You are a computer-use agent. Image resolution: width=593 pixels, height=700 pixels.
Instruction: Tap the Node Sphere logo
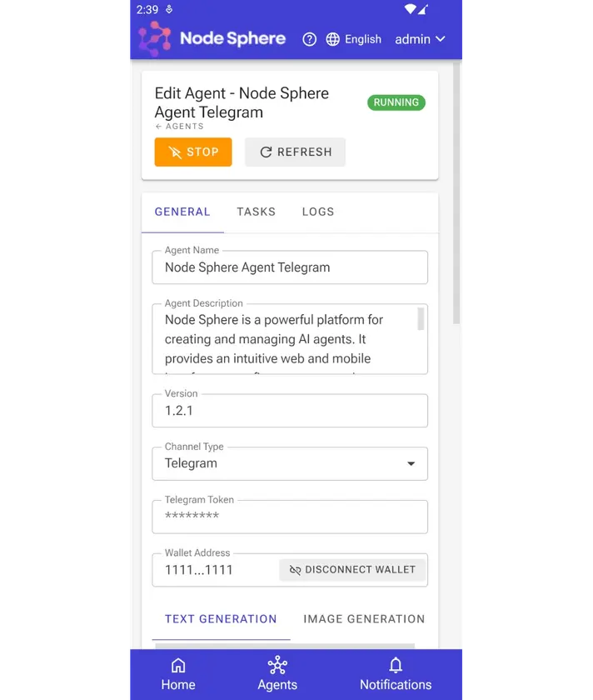point(155,38)
